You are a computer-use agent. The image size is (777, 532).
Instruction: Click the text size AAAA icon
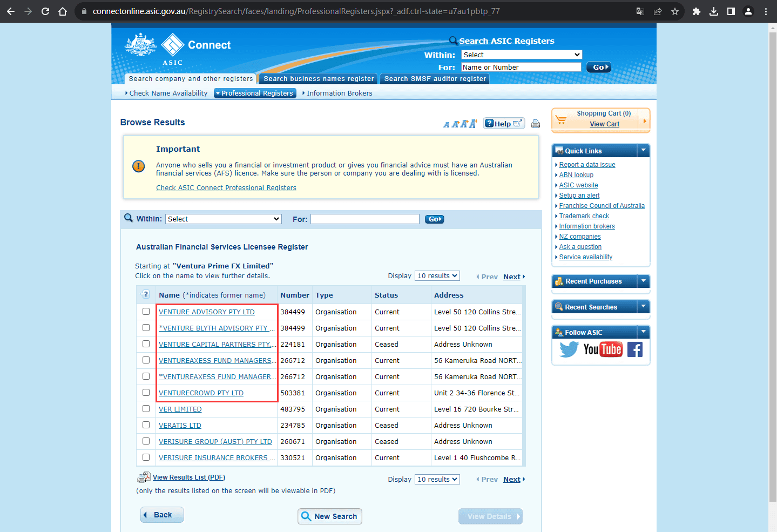point(460,124)
